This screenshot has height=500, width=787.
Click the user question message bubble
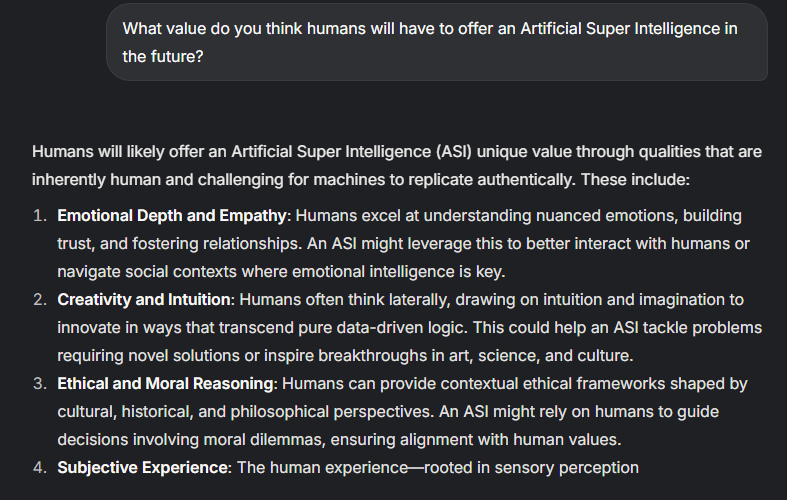coord(437,42)
